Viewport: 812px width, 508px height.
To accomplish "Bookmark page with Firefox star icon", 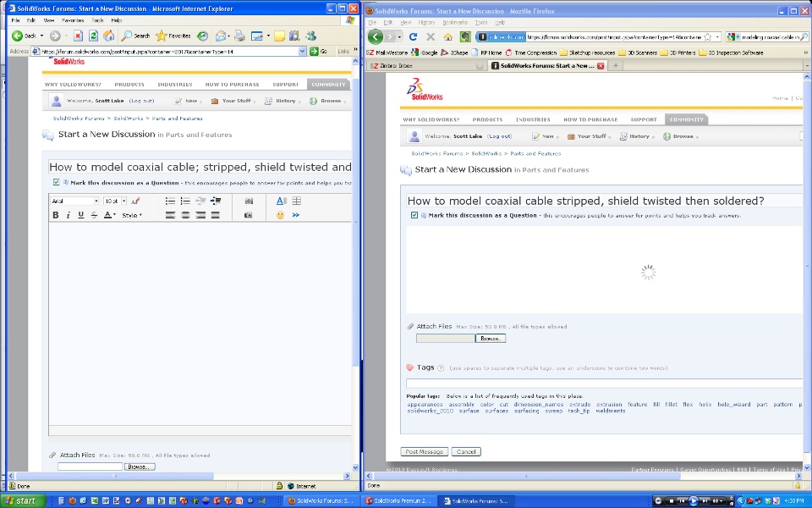I will 707,36.
